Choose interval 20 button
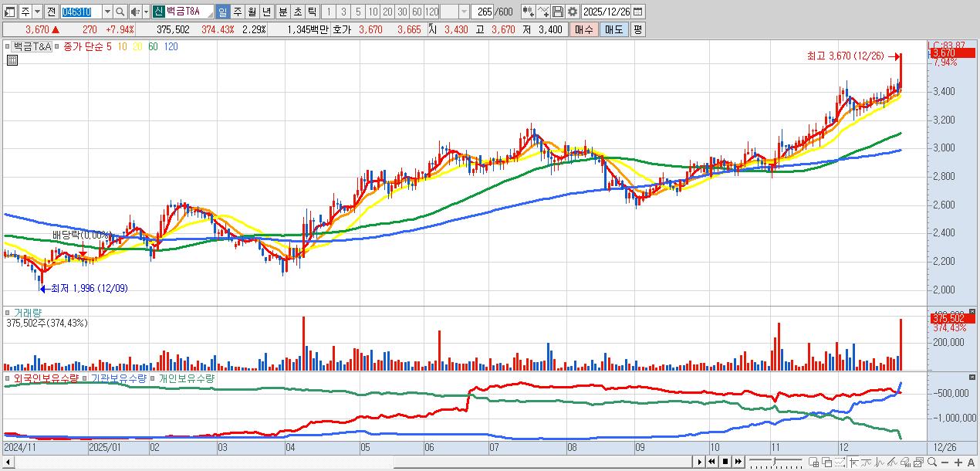 [x=387, y=12]
